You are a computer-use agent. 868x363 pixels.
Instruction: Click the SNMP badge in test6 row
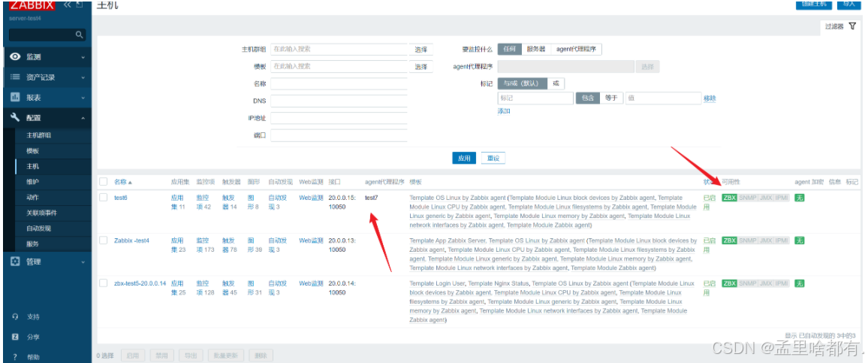[747, 198]
